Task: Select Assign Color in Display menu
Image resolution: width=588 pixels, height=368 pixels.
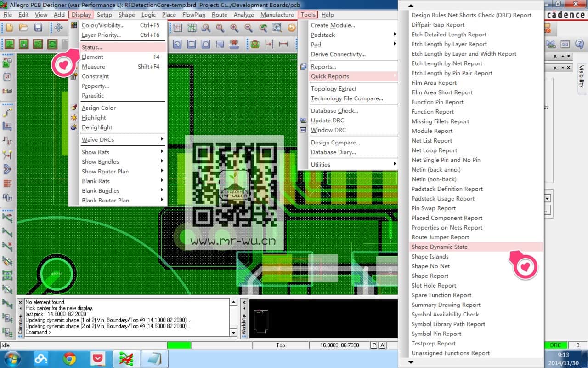Action: (99, 108)
